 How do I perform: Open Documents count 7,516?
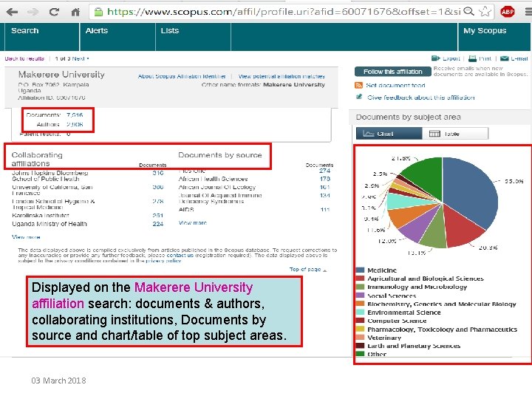point(75,115)
